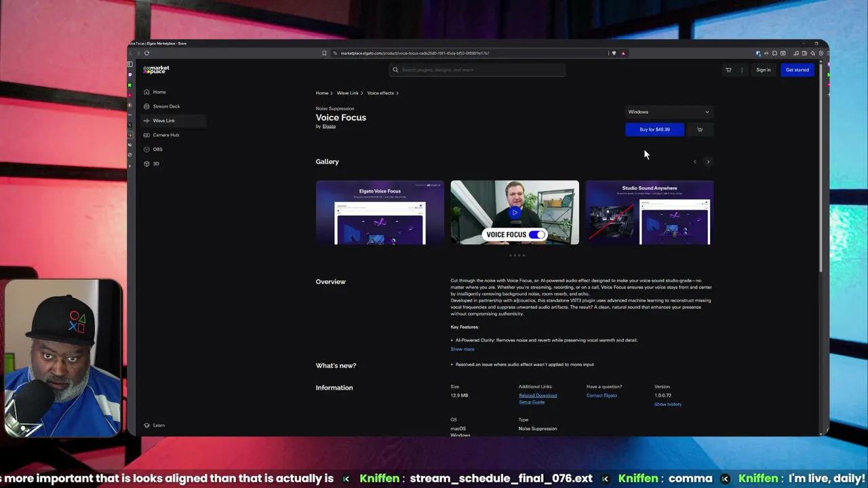Image resolution: width=868 pixels, height=488 pixels.
Task: Follow Home breadcrumb link
Action: 322,93
